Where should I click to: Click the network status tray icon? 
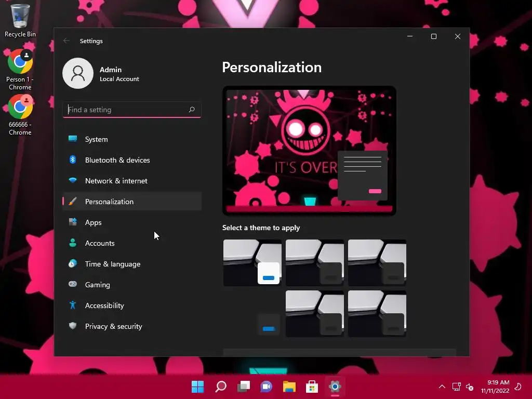click(x=456, y=387)
